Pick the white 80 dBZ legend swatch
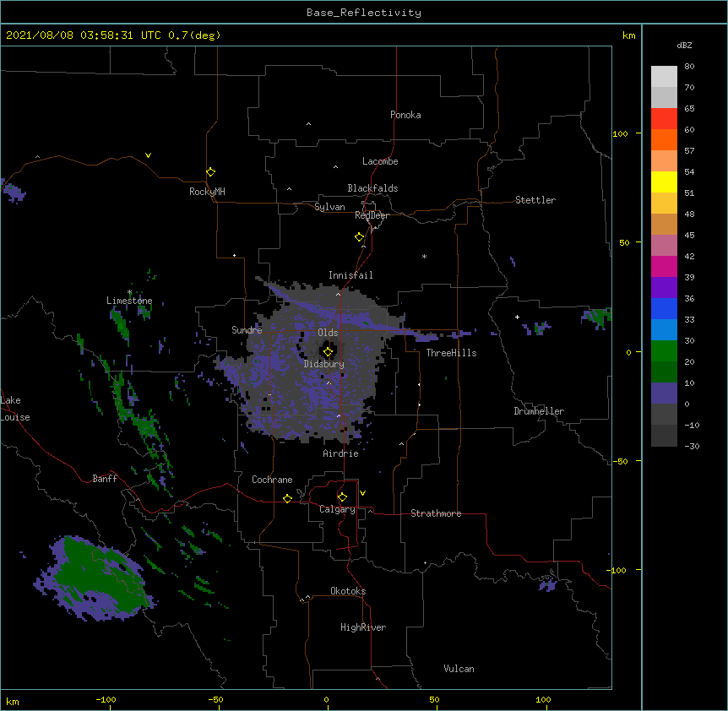Viewport: 728px width, 711px height. (664, 76)
